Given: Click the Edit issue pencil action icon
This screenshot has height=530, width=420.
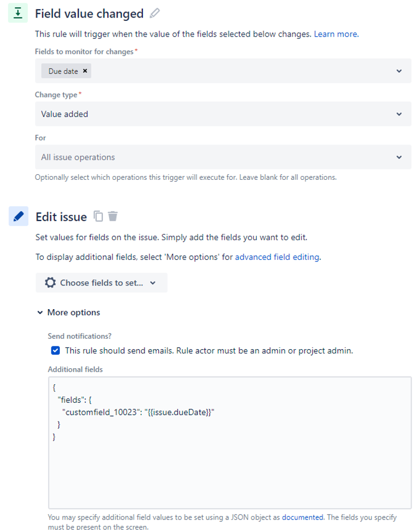Looking at the screenshot, I should click(18, 216).
